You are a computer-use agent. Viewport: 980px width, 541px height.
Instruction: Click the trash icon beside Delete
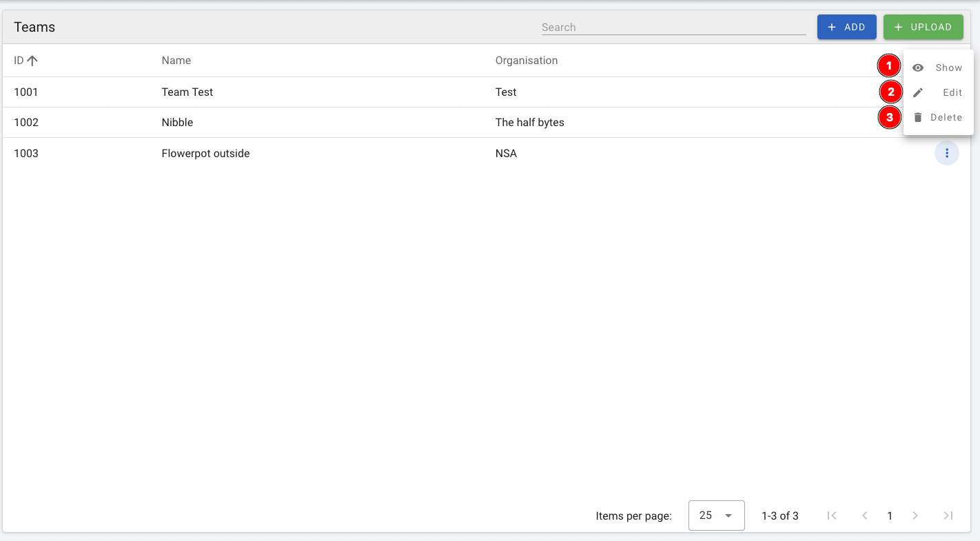click(x=918, y=117)
